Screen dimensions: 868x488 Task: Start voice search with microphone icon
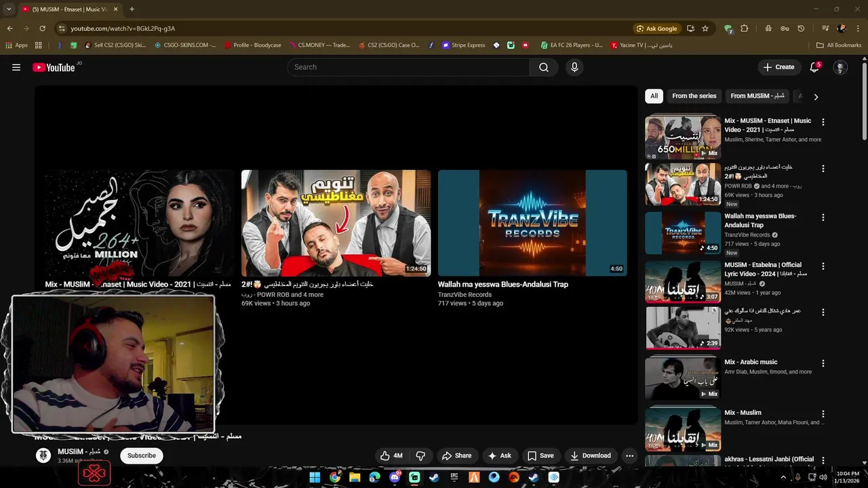click(574, 67)
